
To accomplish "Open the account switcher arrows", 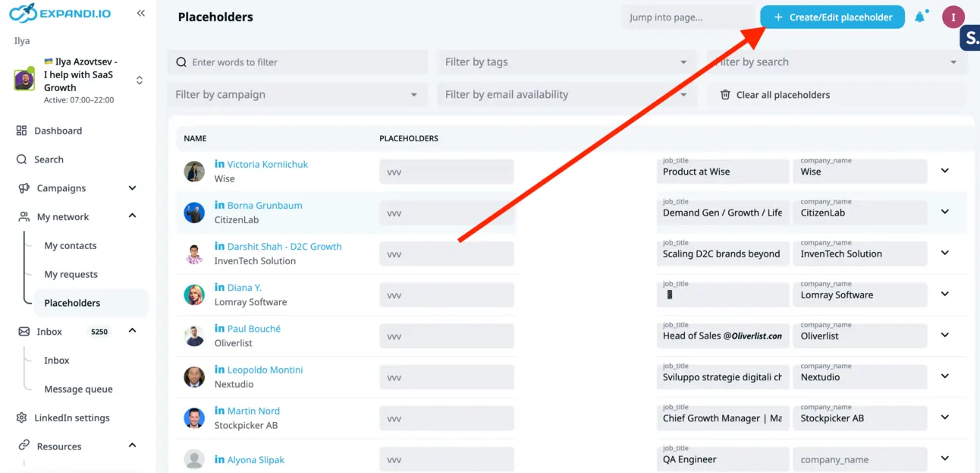I will 140,80.
